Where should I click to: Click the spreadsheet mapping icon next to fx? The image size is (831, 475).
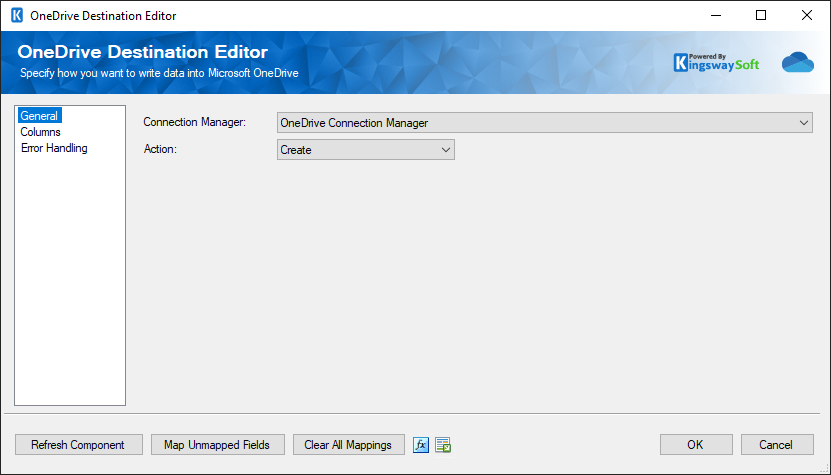tap(443, 445)
